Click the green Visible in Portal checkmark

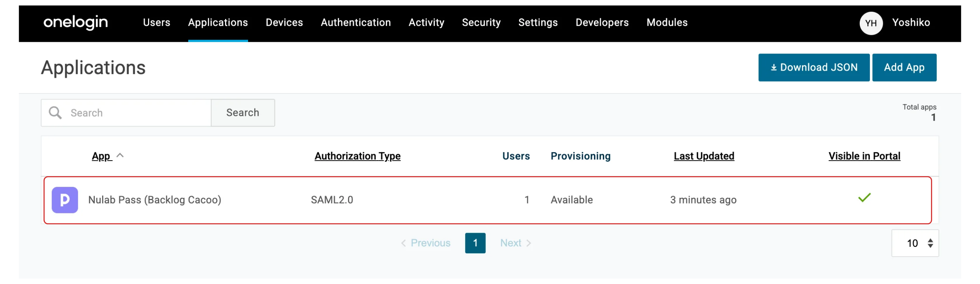pos(864,197)
